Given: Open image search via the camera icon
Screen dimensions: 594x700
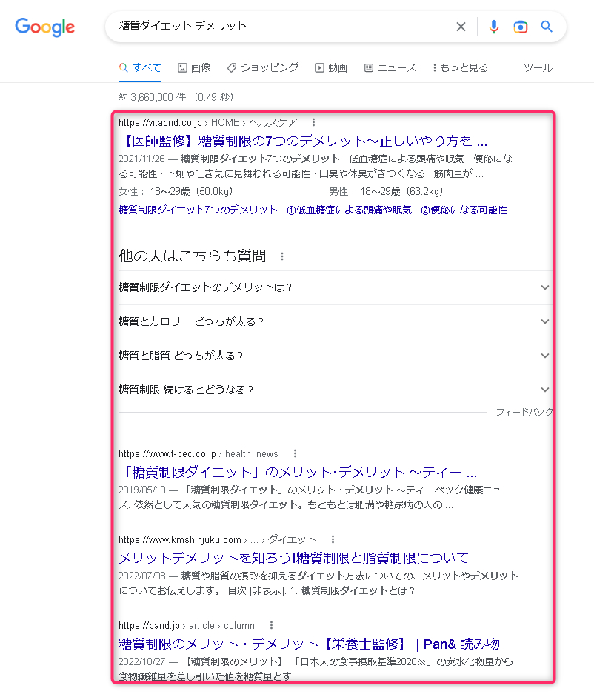Looking at the screenshot, I should click(x=521, y=27).
